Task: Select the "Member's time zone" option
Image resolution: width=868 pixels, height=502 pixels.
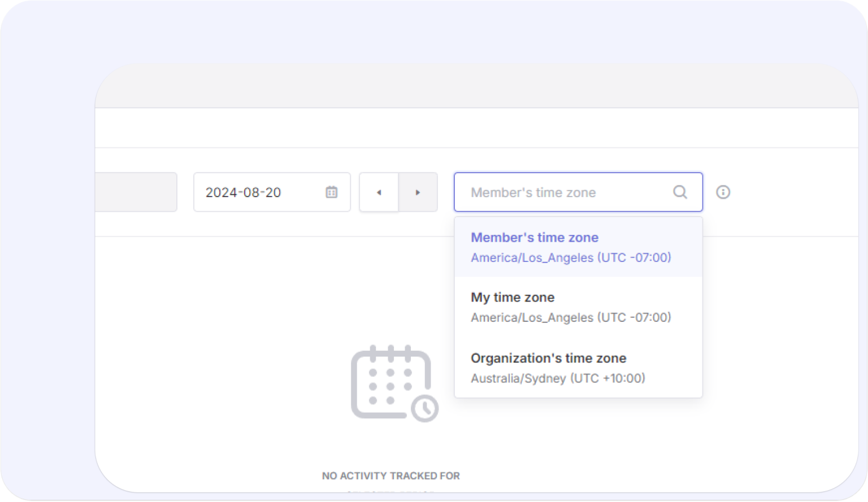Action: click(x=534, y=238)
